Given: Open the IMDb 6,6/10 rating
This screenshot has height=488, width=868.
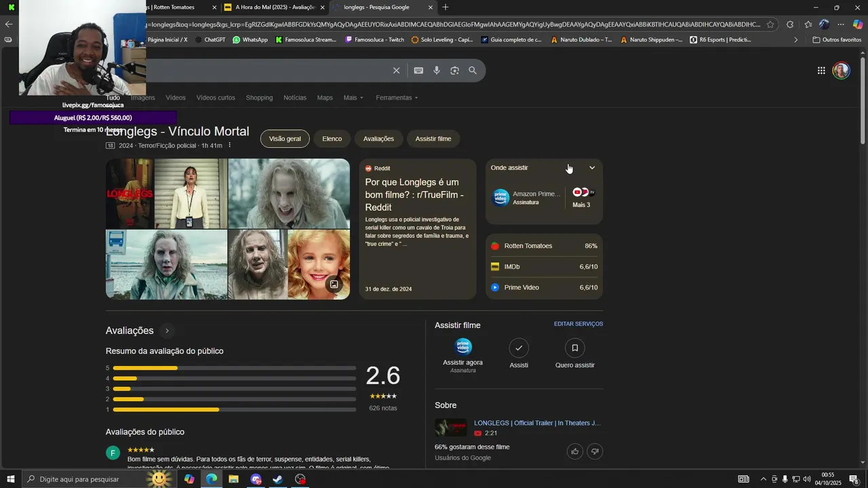Looking at the screenshot, I should (x=544, y=267).
